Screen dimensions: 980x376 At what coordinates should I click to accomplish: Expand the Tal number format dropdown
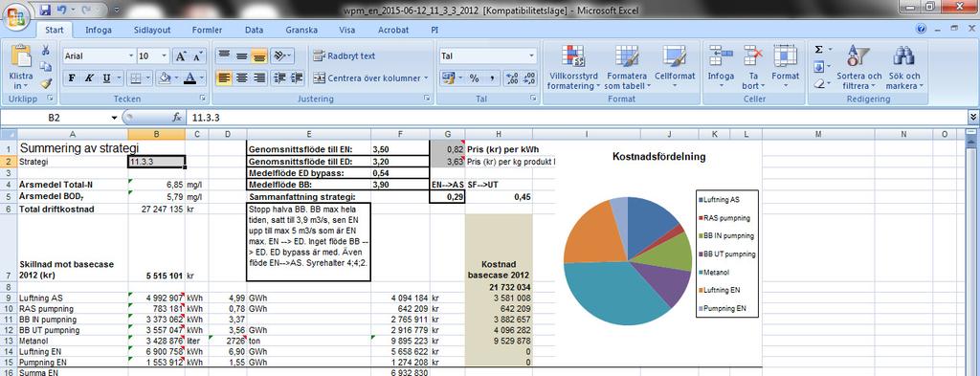click(x=532, y=55)
